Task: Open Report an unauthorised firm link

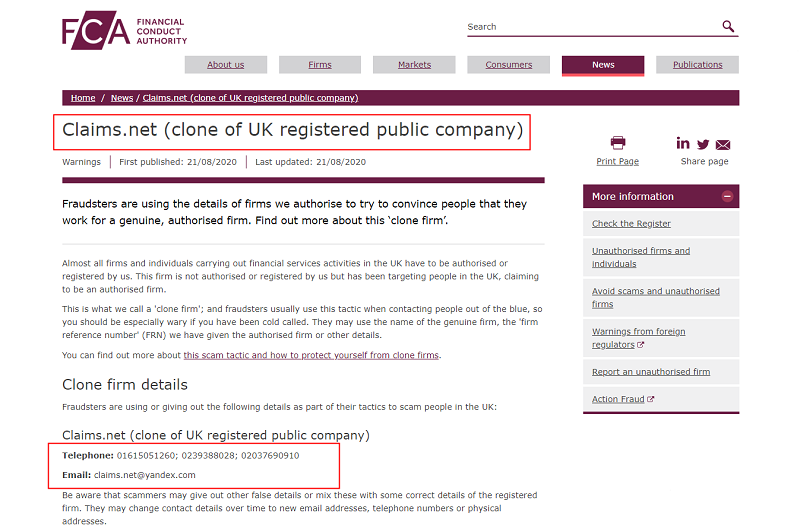Action: coord(650,372)
